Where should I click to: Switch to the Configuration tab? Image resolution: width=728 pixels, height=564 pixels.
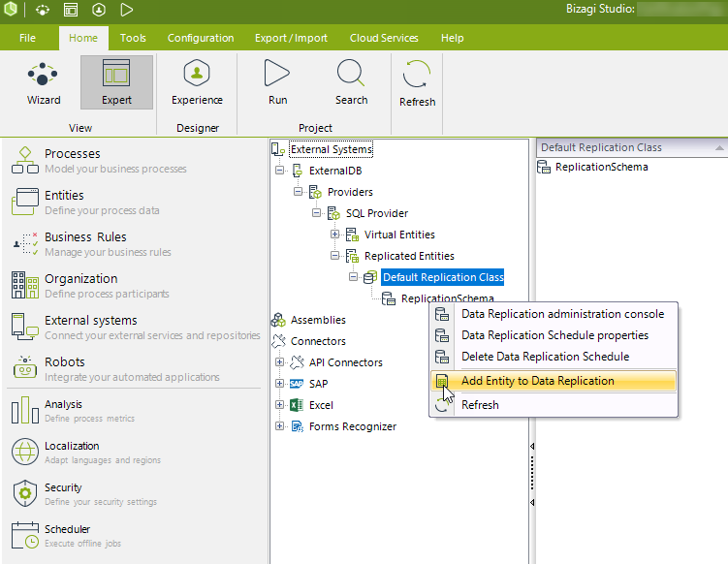click(201, 38)
